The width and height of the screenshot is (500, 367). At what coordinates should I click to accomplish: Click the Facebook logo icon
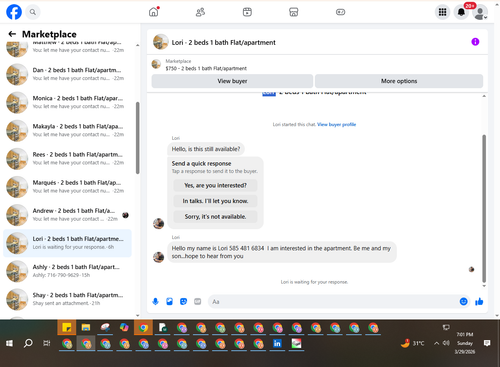pyautogui.click(x=14, y=12)
